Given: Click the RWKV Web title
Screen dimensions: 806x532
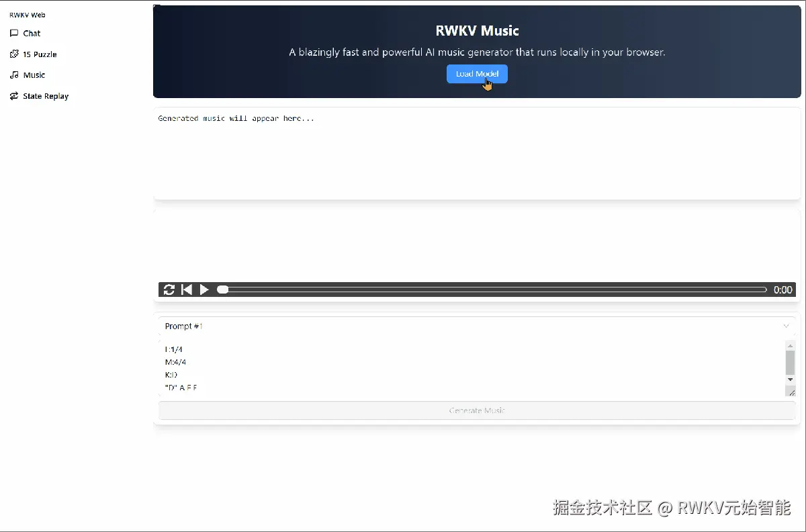Looking at the screenshot, I should point(28,15).
